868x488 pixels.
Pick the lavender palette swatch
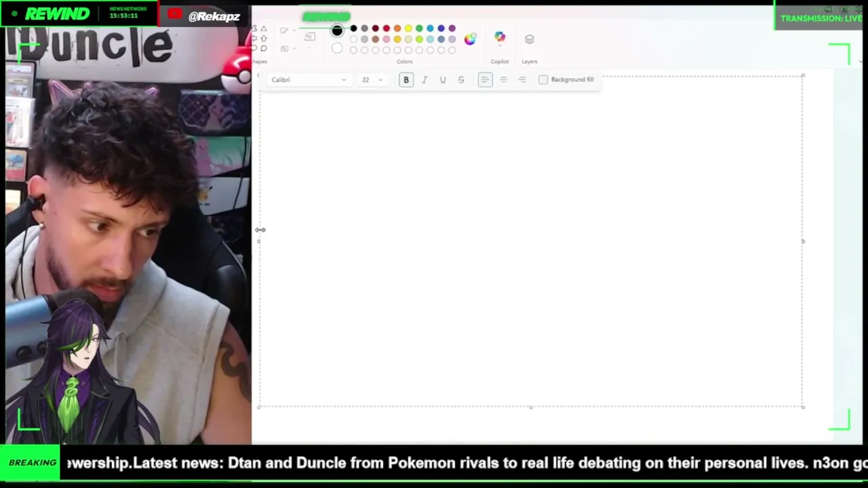pyautogui.click(x=452, y=39)
